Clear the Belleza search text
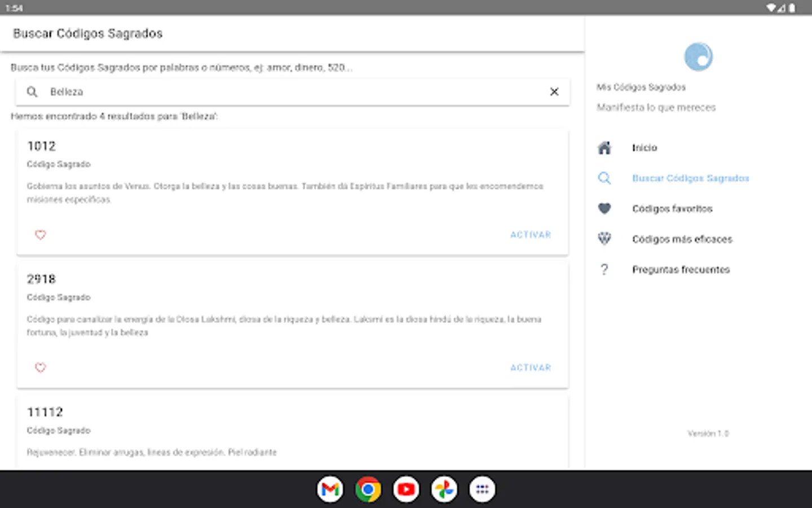The width and height of the screenshot is (812, 508). 554,91
